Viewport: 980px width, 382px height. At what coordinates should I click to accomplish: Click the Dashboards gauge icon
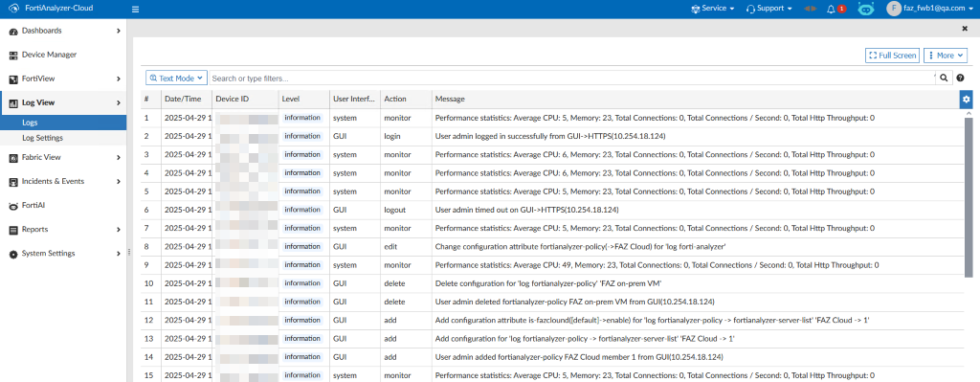click(13, 31)
